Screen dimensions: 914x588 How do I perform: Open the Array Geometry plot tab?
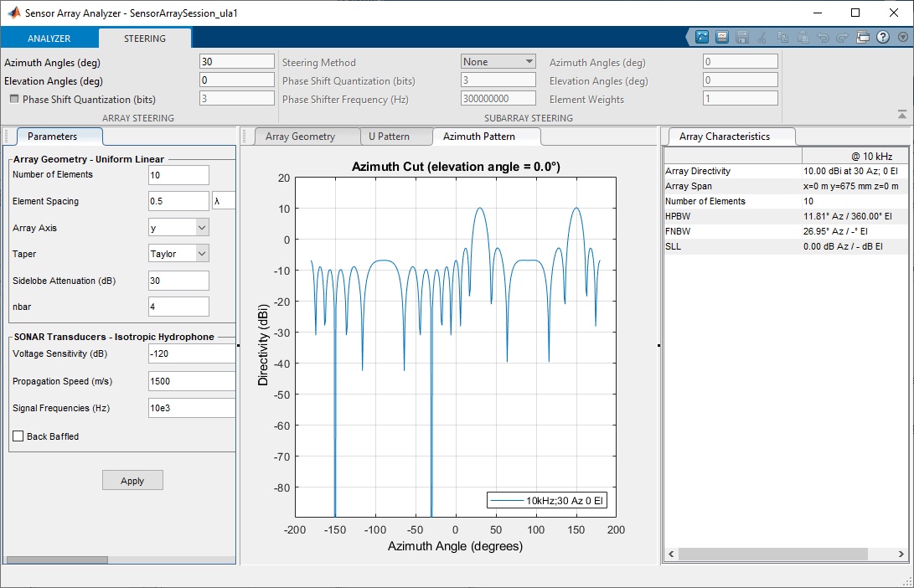300,137
